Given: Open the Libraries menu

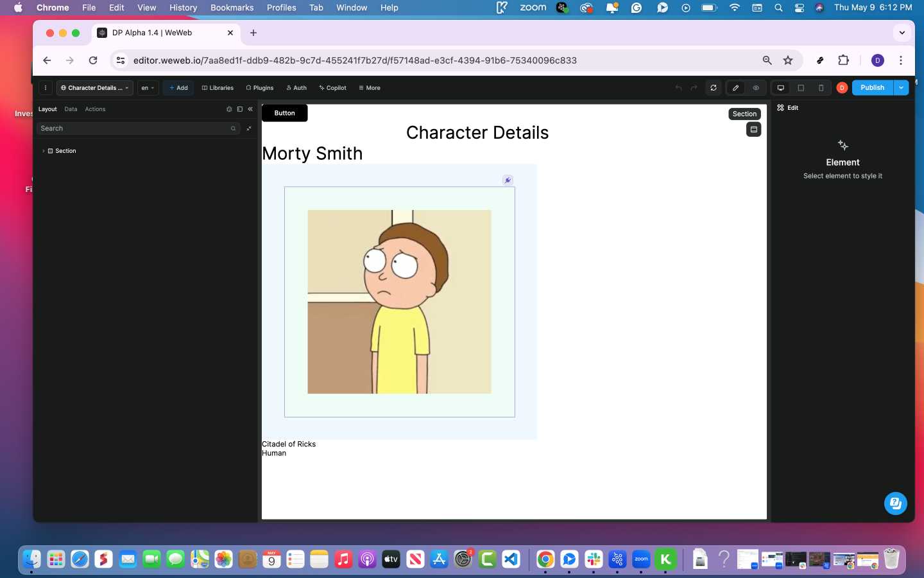Looking at the screenshot, I should [218, 88].
